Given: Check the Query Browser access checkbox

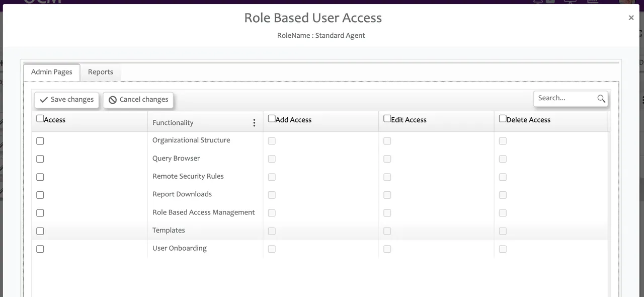Looking at the screenshot, I should 40,159.
